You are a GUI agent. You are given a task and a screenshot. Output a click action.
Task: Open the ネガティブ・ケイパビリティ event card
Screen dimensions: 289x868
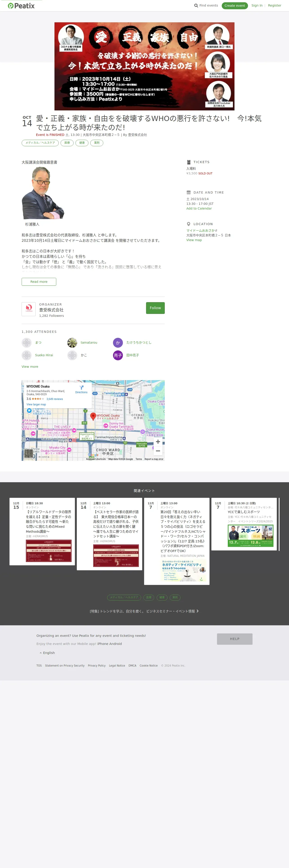click(x=177, y=541)
